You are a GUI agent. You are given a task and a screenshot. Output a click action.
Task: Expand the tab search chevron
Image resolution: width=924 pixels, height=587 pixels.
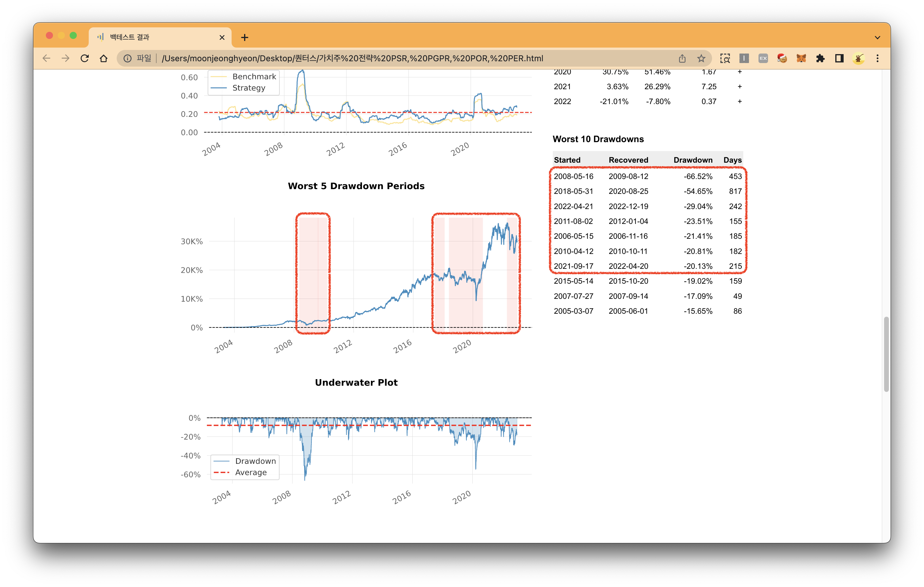877,37
